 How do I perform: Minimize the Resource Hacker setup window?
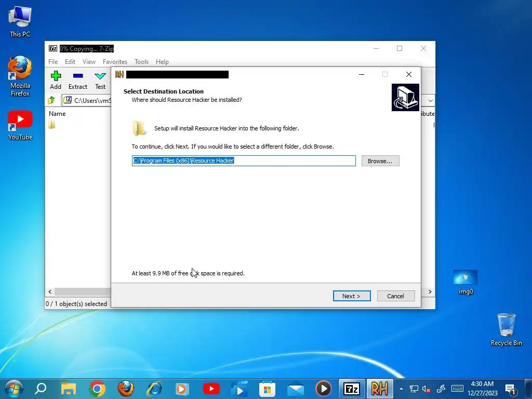click(362, 74)
